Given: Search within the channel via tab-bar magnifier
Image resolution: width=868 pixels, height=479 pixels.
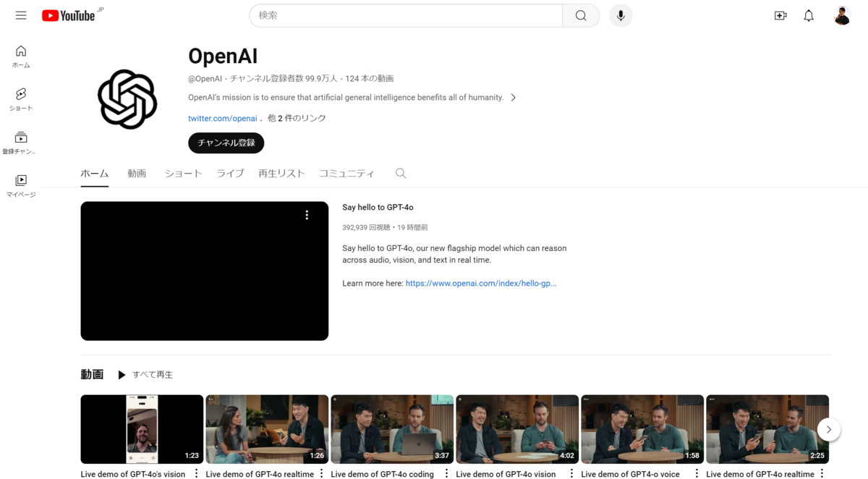Looking at the screenshot, I should 401,173.
